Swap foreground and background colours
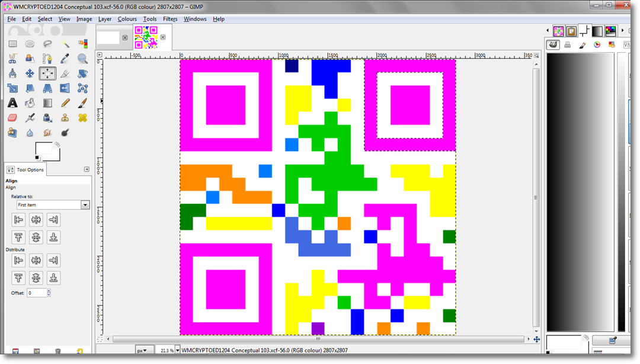 (57, 144)
